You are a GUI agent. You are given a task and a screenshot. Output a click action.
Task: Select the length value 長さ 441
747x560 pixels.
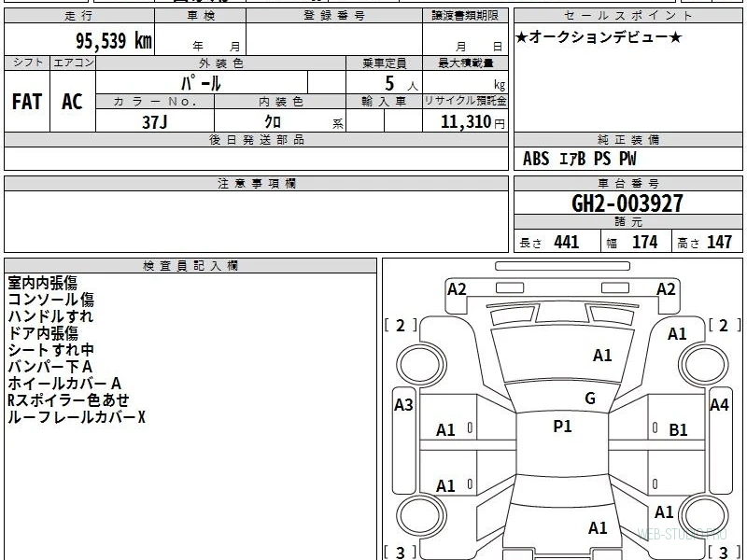point(549,243)
